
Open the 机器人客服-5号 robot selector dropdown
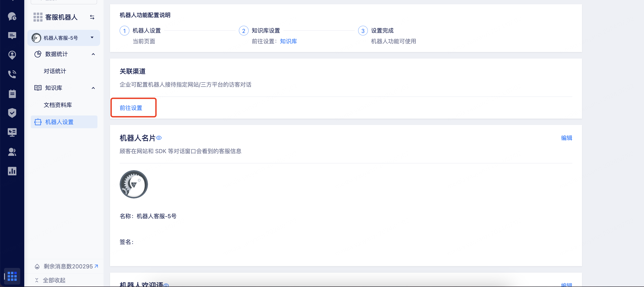(x=64, y=38)
